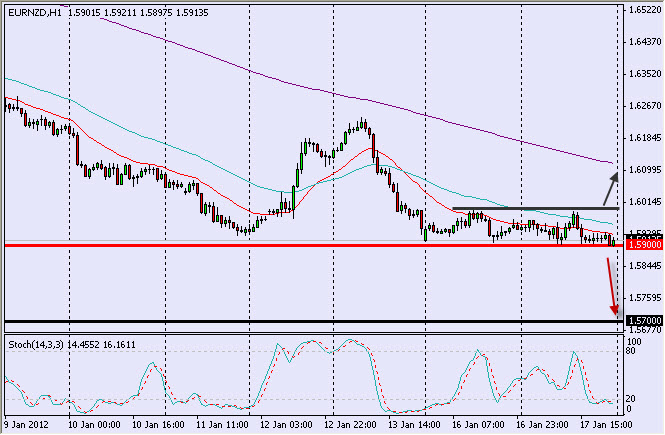Click the stochastic 80 level label
The image size is (665, 435).
click(632, 352)
